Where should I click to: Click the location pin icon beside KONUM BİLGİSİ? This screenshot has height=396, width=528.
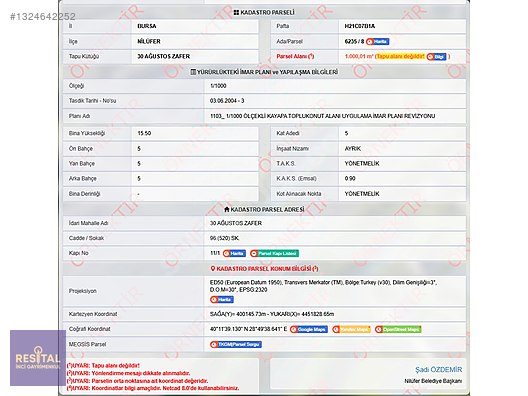[x=212, y=269]
